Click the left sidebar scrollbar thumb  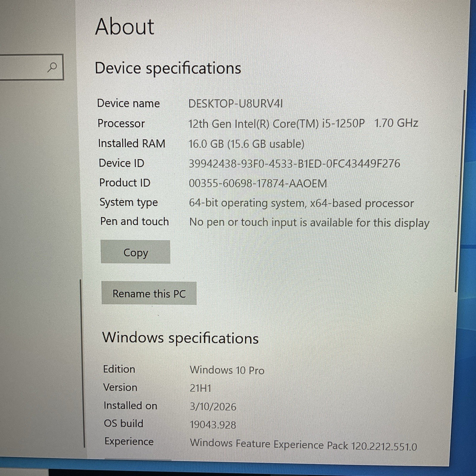tap(82, 363)
